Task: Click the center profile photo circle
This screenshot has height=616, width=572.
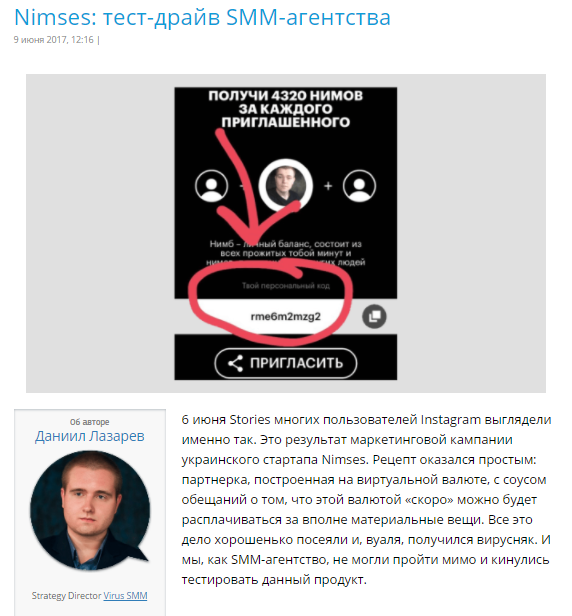Action: (286, 186)
